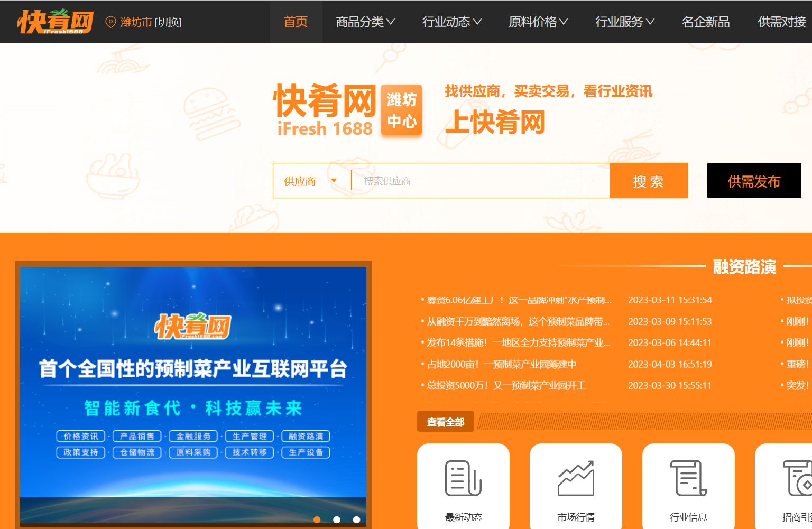The width and height of the screenshot is (812, 529).
Task: Click the 查看全部 button
Action: tap(446, 422)
